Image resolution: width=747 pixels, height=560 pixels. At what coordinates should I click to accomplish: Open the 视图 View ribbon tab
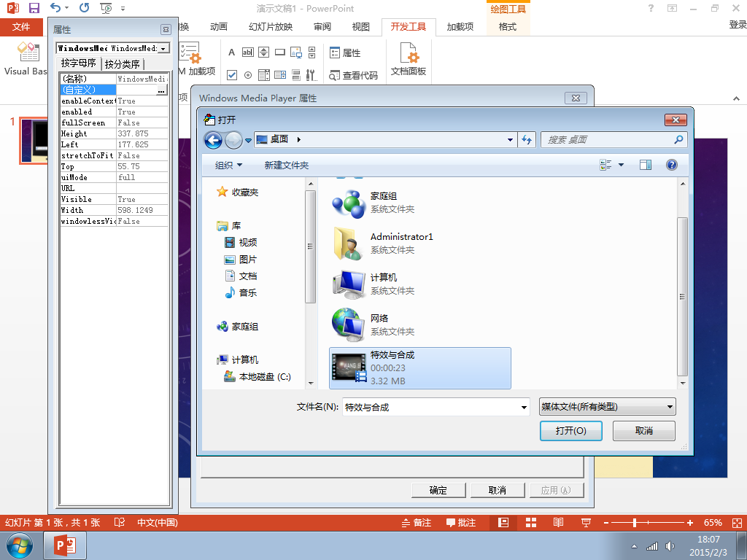[360, 27]
